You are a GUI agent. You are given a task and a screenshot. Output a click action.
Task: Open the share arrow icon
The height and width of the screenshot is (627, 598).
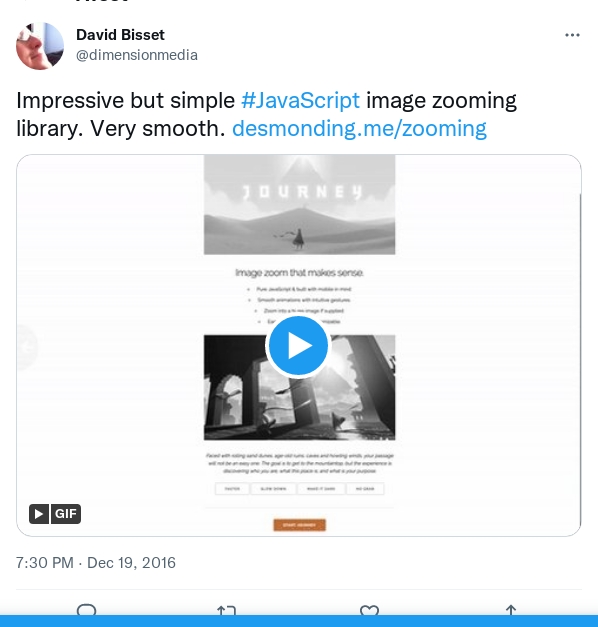point(511,610)
